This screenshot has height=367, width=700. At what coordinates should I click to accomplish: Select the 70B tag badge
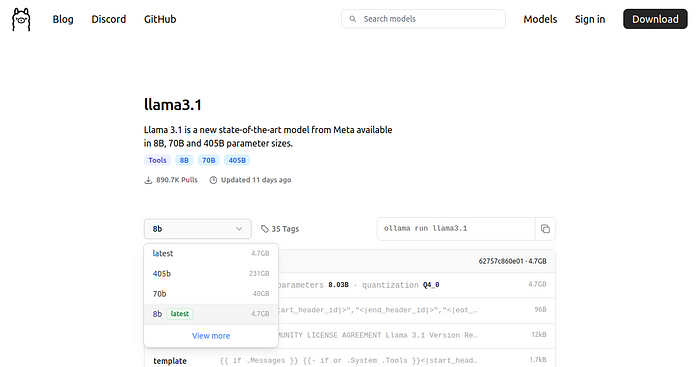click(x=208, y=160)
